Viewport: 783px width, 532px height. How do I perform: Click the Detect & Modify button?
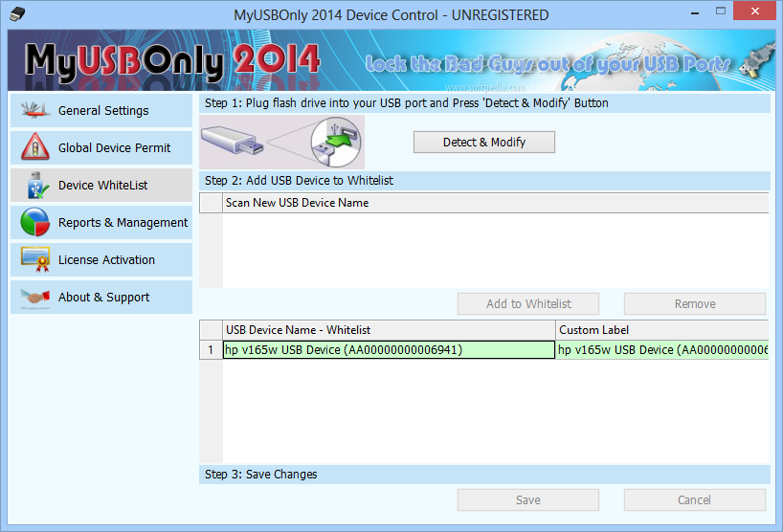coord(484,143)
